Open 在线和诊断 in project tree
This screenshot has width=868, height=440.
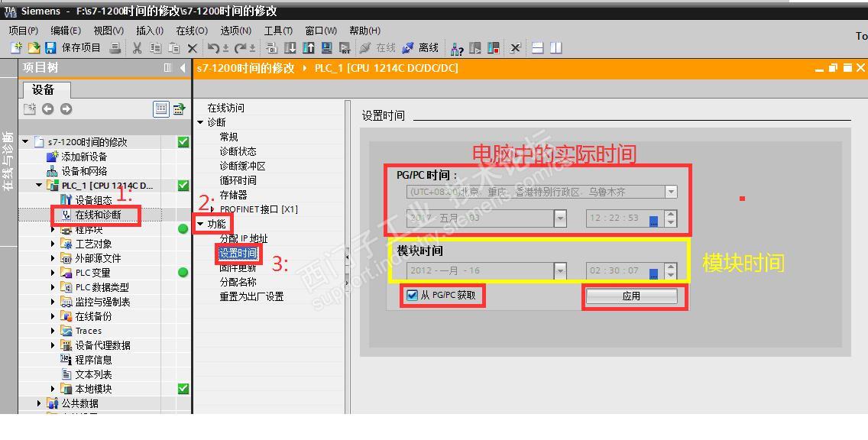pyautogui.click(x=98, y=215)
